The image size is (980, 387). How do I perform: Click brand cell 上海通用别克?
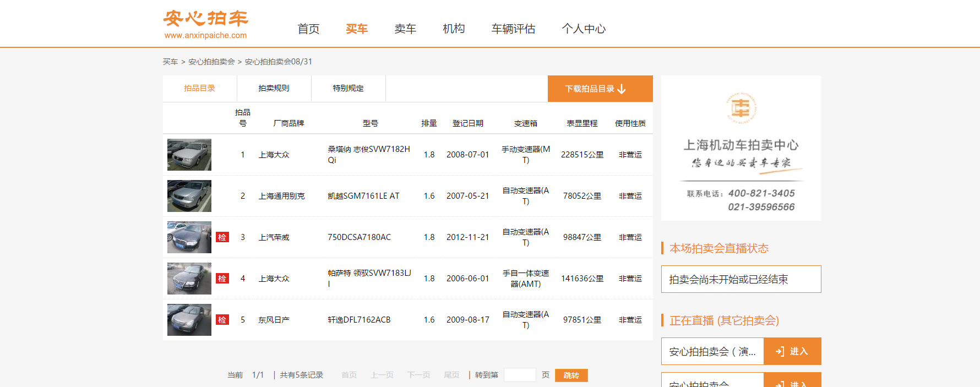tap(281, 196)
